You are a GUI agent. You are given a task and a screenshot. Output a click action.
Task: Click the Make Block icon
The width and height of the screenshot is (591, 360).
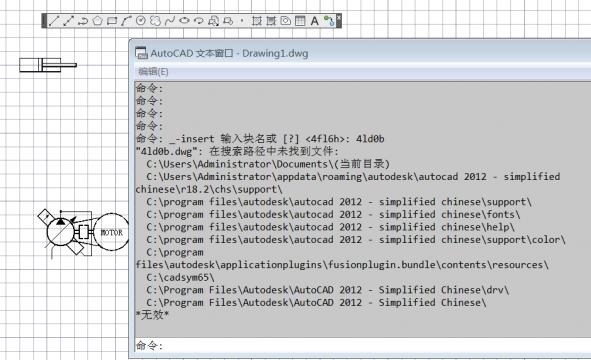[x=228, y=21]
